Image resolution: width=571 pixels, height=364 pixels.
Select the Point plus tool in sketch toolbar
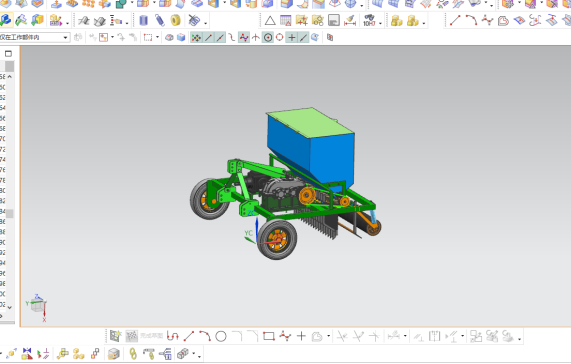pos(301,336)
